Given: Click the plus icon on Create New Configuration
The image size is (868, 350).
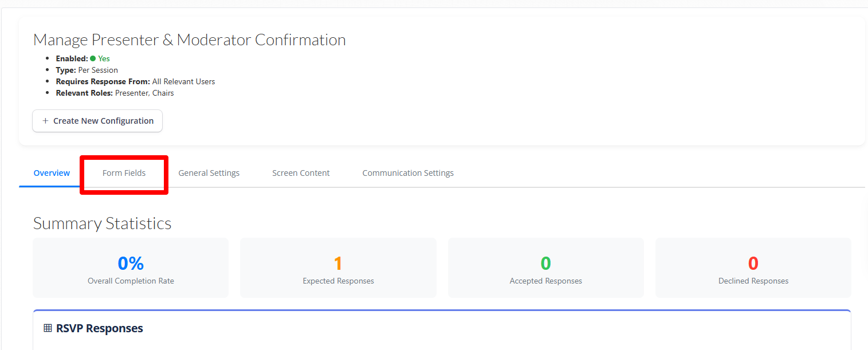Looking at the screenshot, I should (45, 121).
